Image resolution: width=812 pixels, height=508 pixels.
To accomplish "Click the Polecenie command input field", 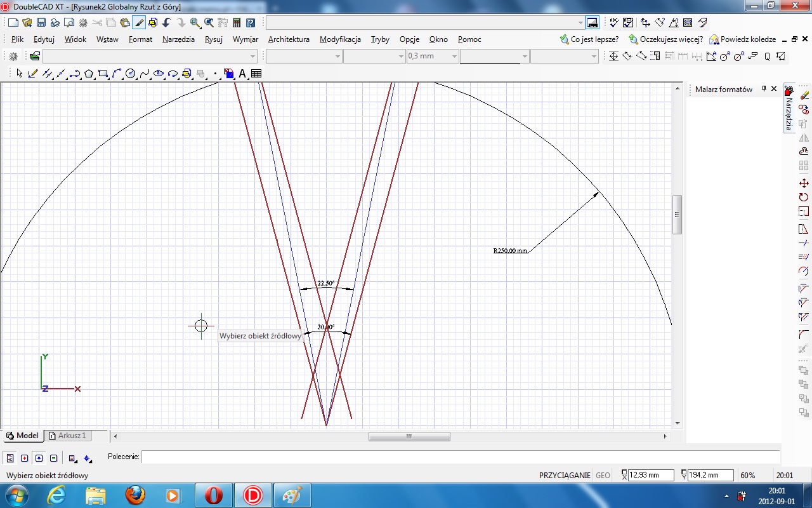I will [x=460, y=457].
